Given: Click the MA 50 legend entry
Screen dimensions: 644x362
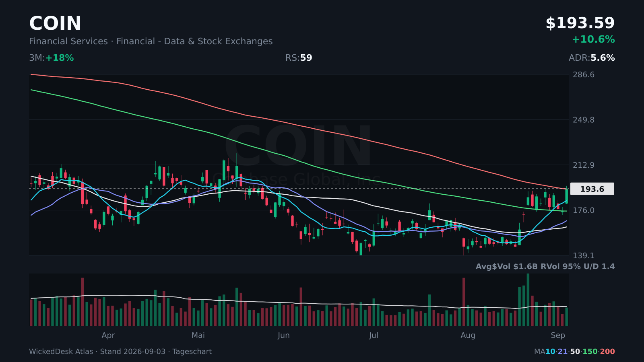Looking at the screenshot, I should [x=575, y=352].
